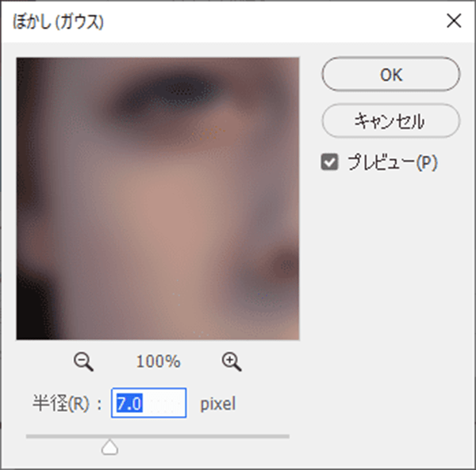This screenshot has height=470, width=476.
Task: Cancel the blur with キャンセル button
Action: click(x=391, y=120)
